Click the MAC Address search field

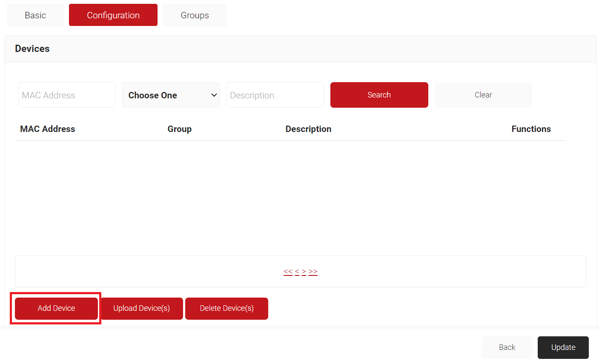tap(67, 95)
